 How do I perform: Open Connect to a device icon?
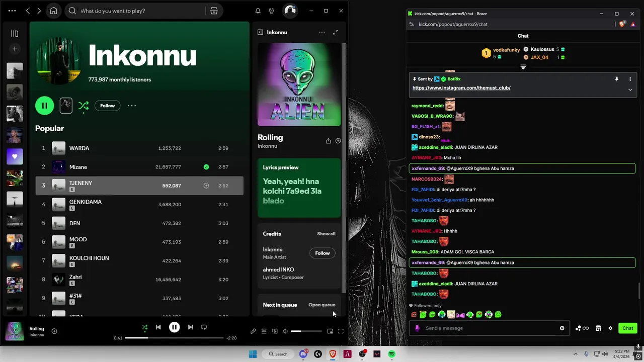275,331
